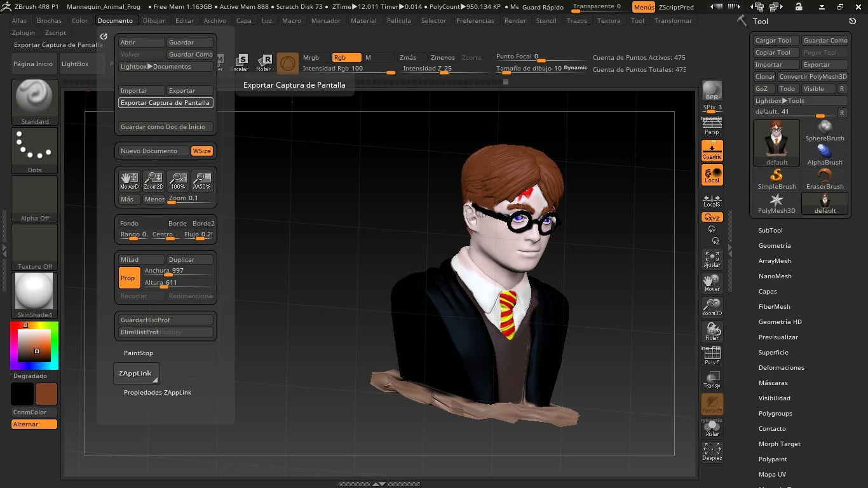
Task: Toggle Transp transparency mode
Action: [712, 380]
